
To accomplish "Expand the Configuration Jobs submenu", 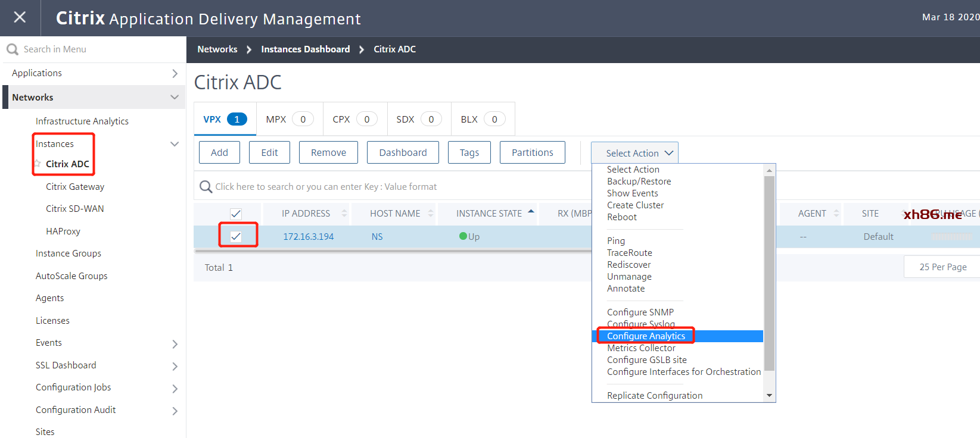I will (175, 389).
